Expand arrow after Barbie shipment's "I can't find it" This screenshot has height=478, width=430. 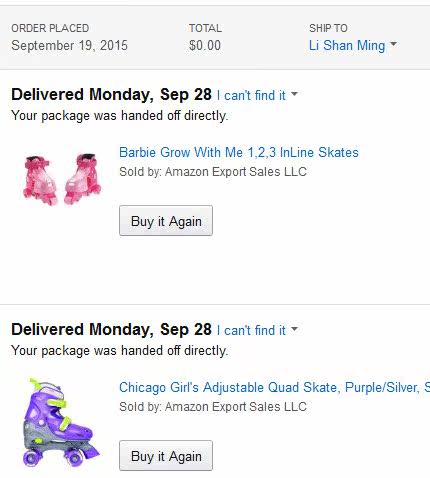click(x=294, y=94)
